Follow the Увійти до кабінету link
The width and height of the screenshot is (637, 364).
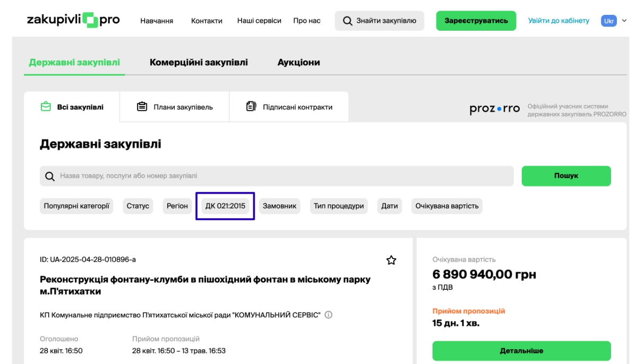558,21
